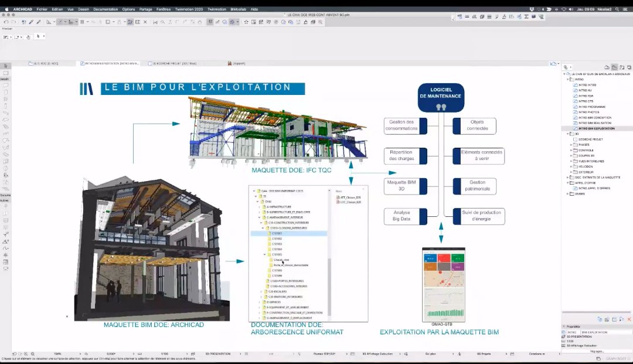Select Project Map icon in Navigator
Viewport: 633px width, 364px height.
coord(607,67)
